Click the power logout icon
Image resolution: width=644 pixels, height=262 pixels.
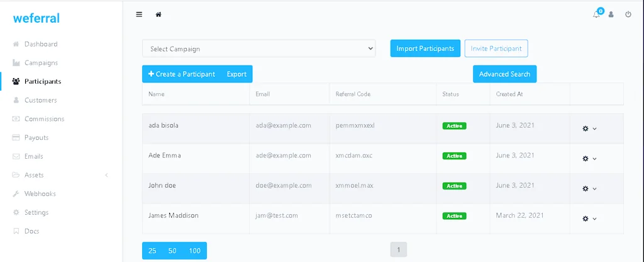(x=628, y=14)
